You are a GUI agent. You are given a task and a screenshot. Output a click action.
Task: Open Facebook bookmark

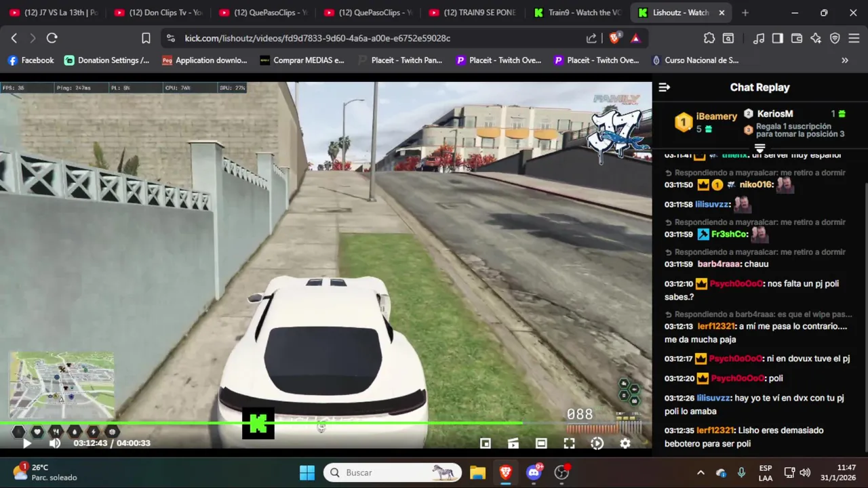pyautogui.click(x=31, y=60)
